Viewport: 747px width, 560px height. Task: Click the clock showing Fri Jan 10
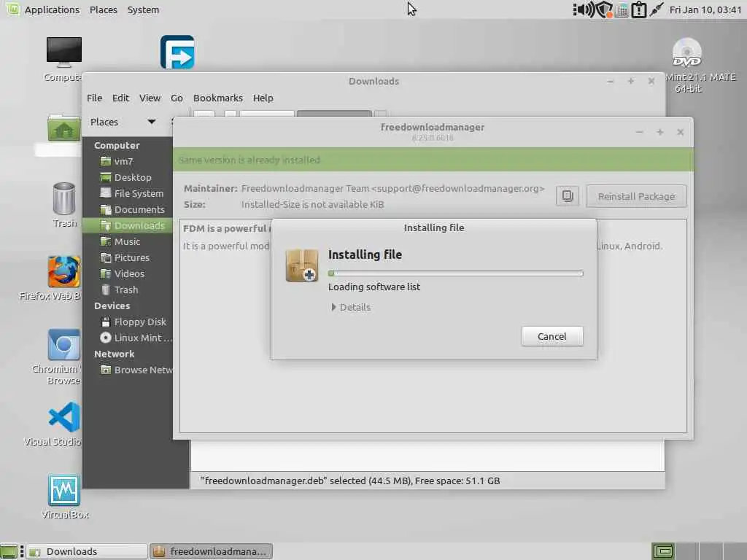point(705,9)
